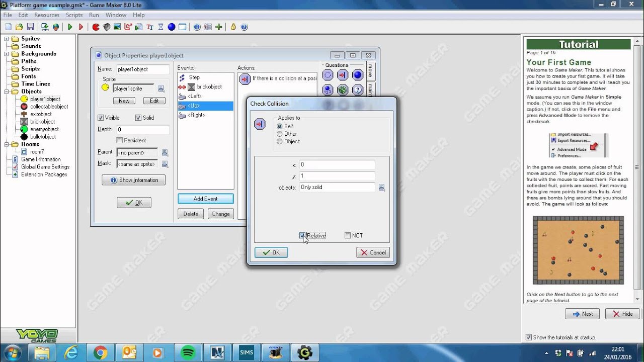Image resolution: width=644 pixels, height=362 pixels.
Task: Open the Resources menu
Action: [47, 15]
